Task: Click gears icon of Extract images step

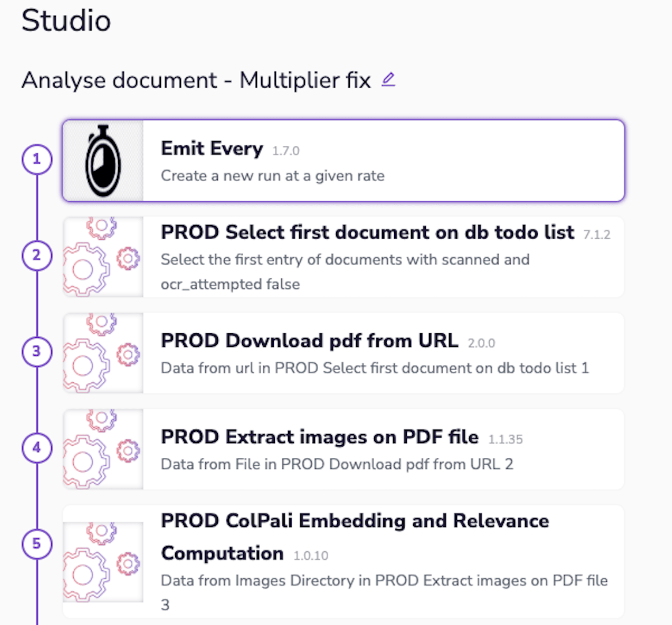Action: click(x=103, y=449)
